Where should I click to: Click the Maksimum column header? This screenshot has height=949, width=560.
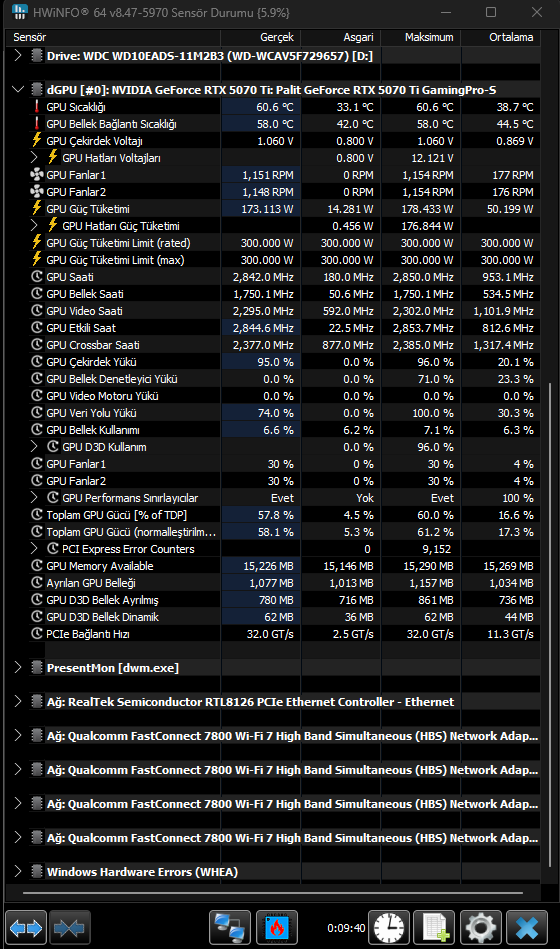click(421, 37)
